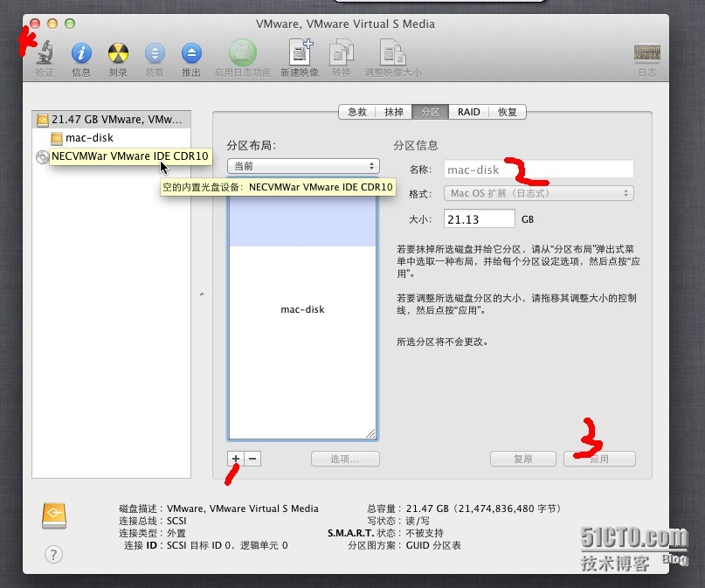Click connection type 外置 text
The height and width of the screenshot is (588, 705).
tap(176, 533)
